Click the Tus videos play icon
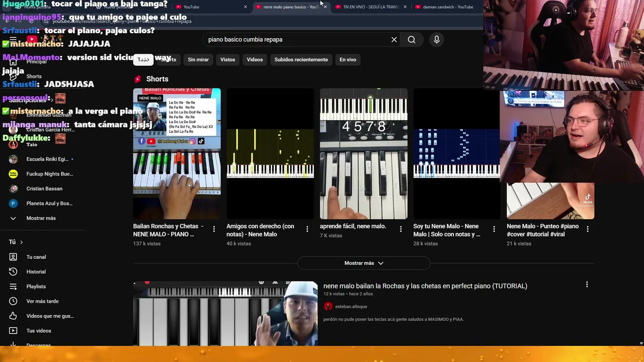Screen dimensions: 644x362 pos(13,331)
